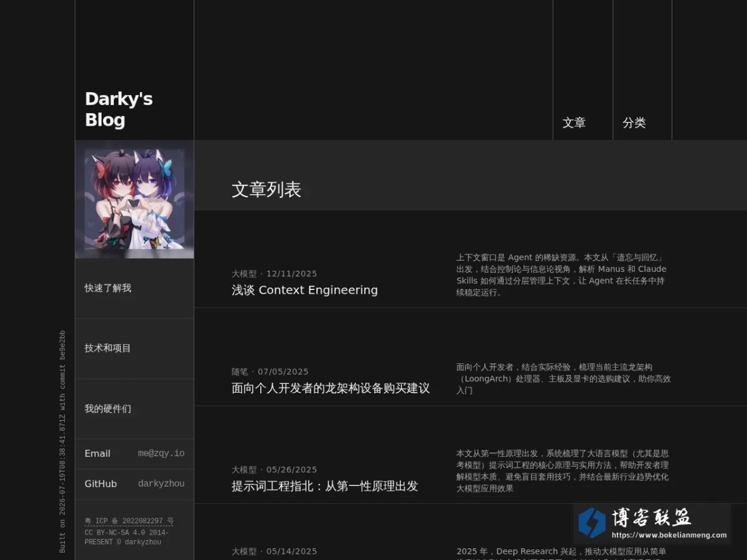Click the 大模型 · 12/11/2025 meta line
This screenshot has height=560, width=747.
coord(275,274)
